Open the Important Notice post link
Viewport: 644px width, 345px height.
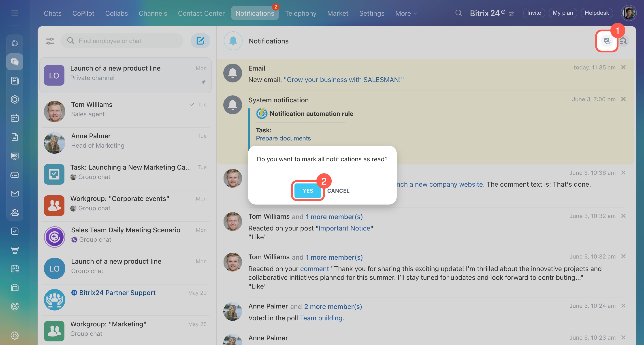tap(344, 228)
